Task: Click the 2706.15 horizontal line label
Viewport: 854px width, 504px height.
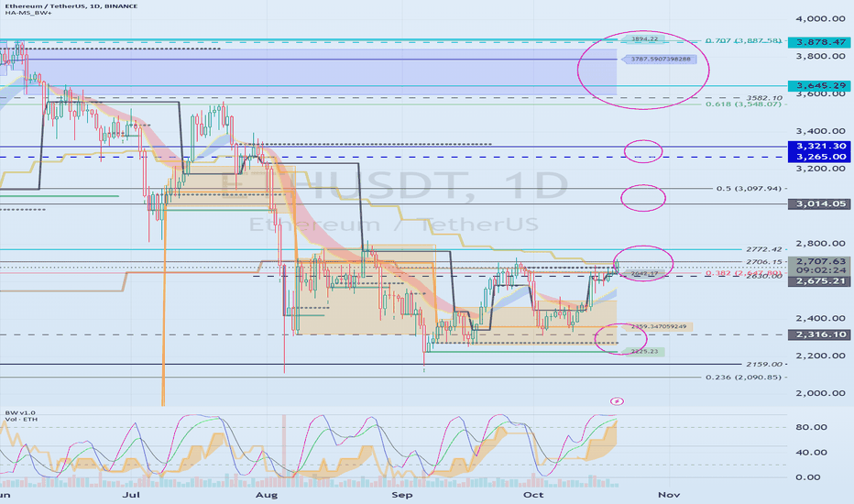Action: click(764, 261)
